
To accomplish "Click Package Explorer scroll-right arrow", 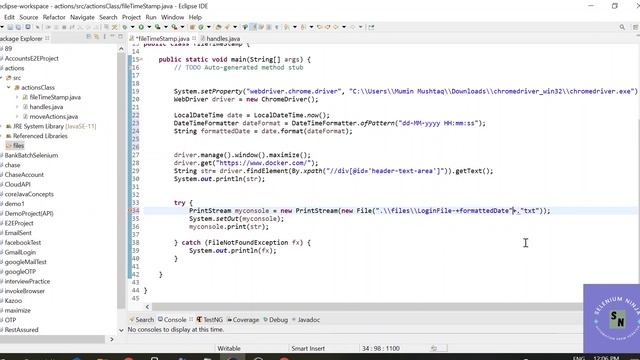I will [x=111, y=339].
